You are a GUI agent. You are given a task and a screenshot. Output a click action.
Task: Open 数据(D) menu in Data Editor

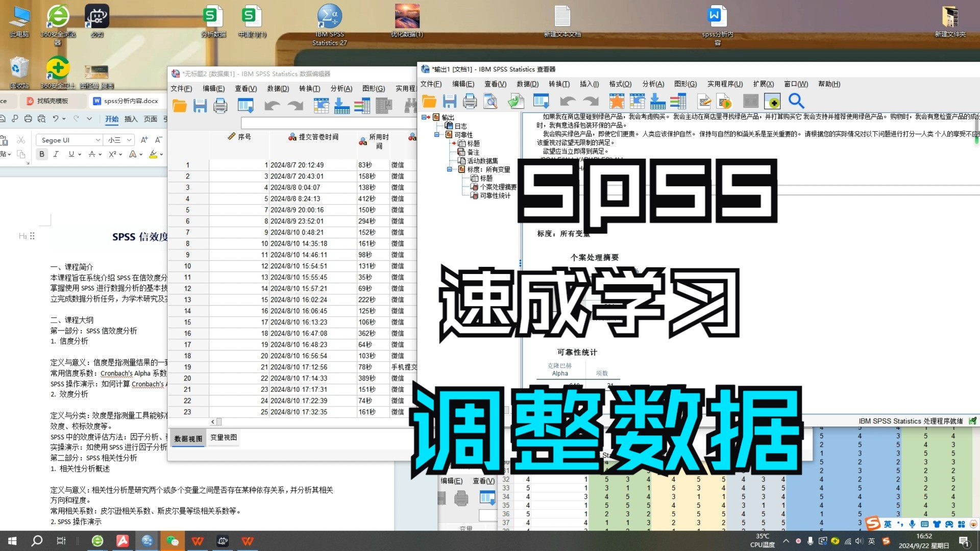278,89
